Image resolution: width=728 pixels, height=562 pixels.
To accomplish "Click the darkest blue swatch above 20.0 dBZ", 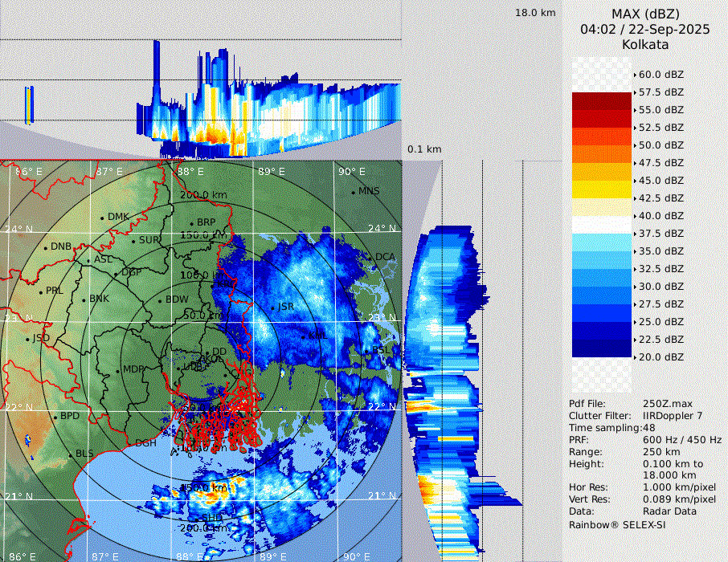I will 602,348.
